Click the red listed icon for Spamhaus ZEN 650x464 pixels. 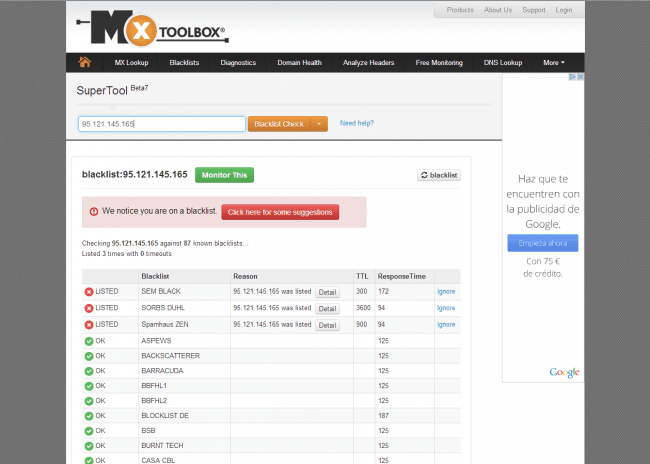(x=89, y=325)
